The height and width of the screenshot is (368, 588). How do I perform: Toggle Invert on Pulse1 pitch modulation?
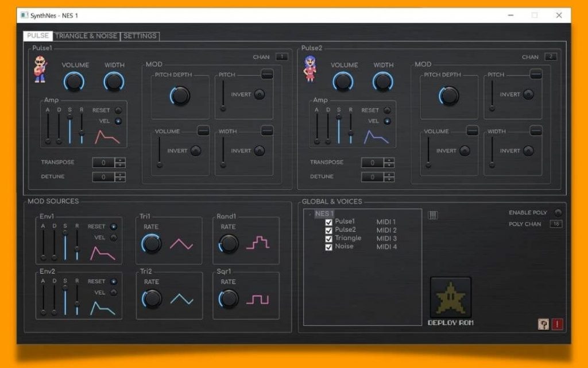pos(260,94)
